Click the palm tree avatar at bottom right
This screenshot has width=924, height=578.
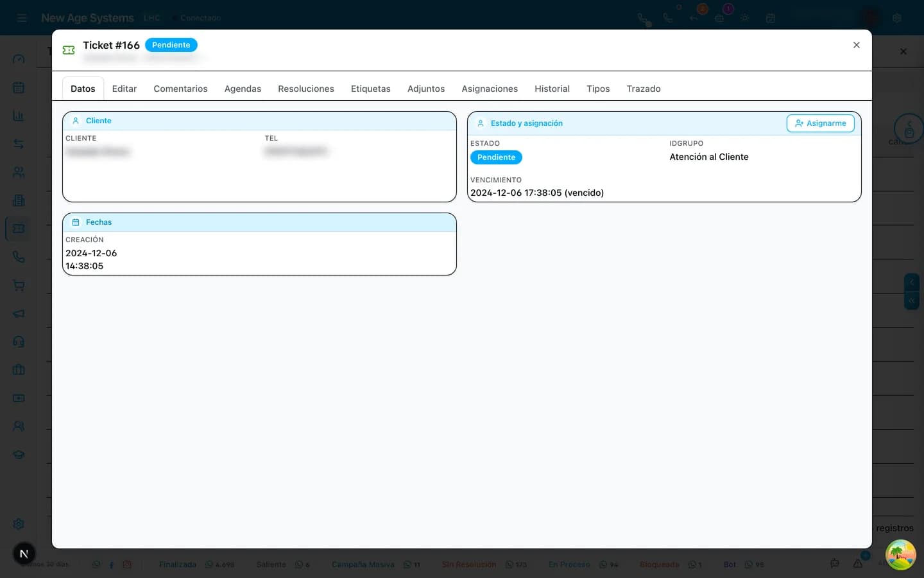pos(901,555)
